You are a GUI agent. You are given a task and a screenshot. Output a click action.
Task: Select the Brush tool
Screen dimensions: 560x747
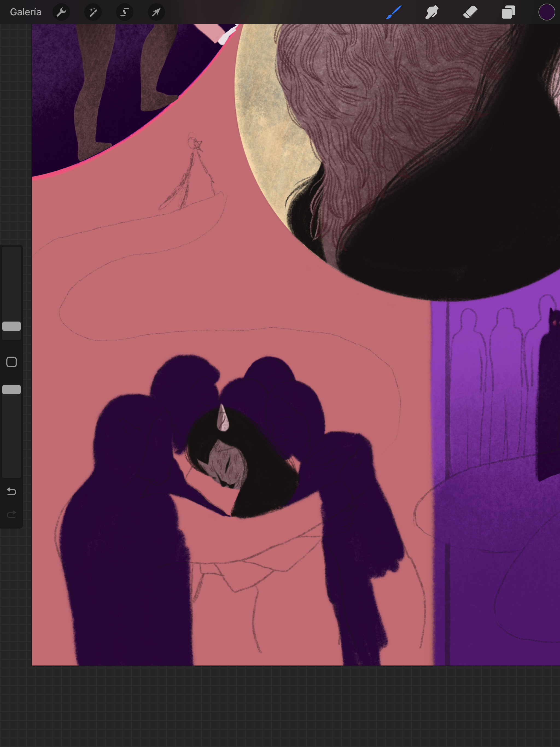tap(394, 12)
